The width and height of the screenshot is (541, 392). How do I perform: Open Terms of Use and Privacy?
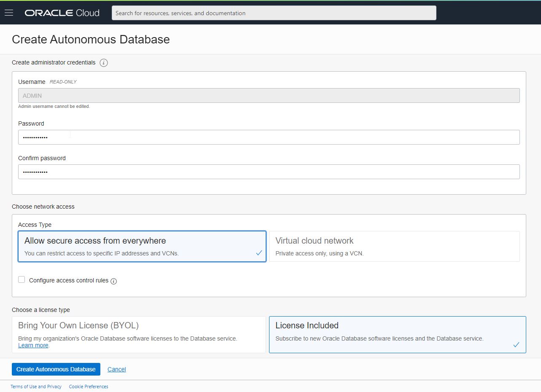[36, 387]
